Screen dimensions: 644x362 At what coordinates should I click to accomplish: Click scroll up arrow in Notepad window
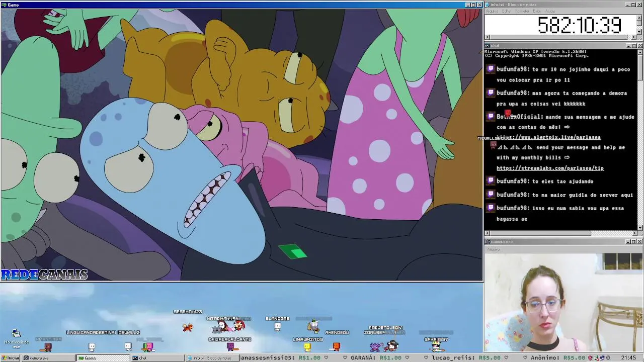[639, 18]
